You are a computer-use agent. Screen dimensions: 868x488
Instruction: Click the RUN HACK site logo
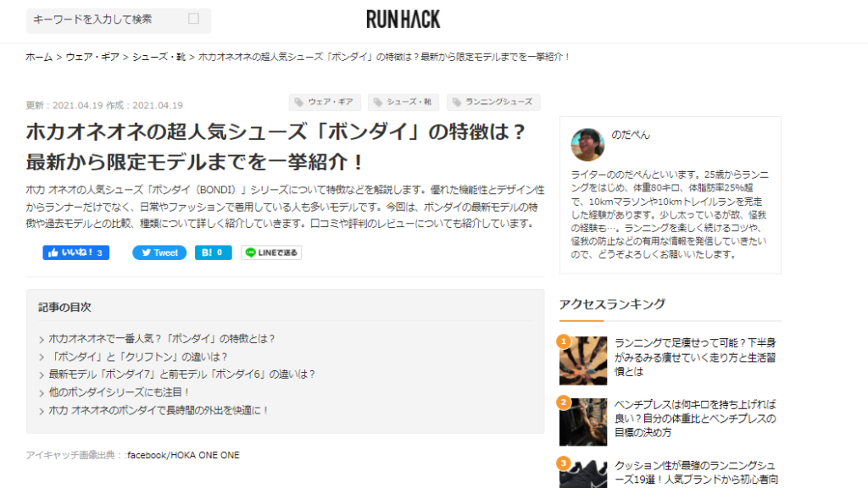[x=403, y=19]
